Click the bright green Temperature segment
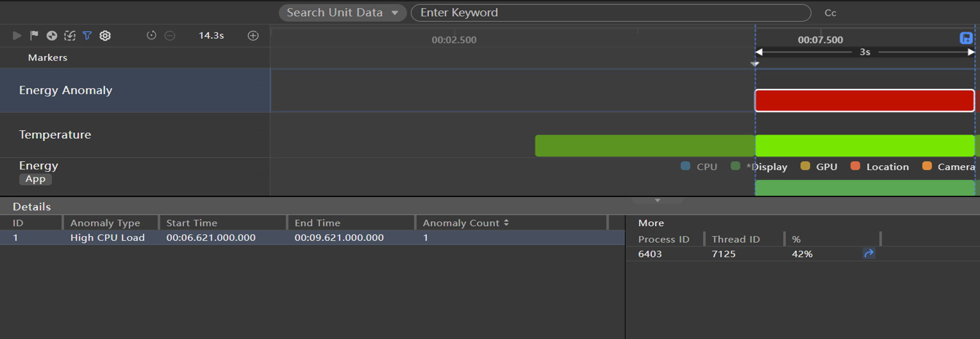The height and width of the screenshot is (339, 980). [x=865, y=146]
